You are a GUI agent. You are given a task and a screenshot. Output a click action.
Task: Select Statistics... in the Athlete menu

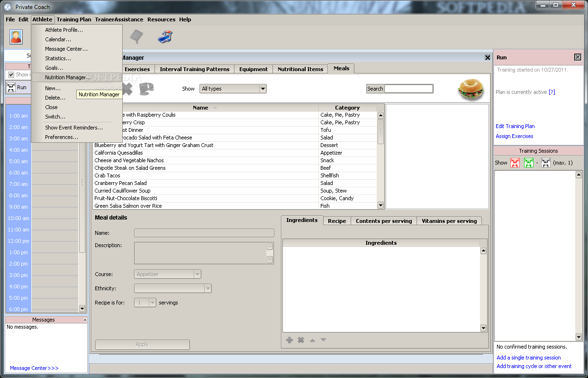[77, 58]
